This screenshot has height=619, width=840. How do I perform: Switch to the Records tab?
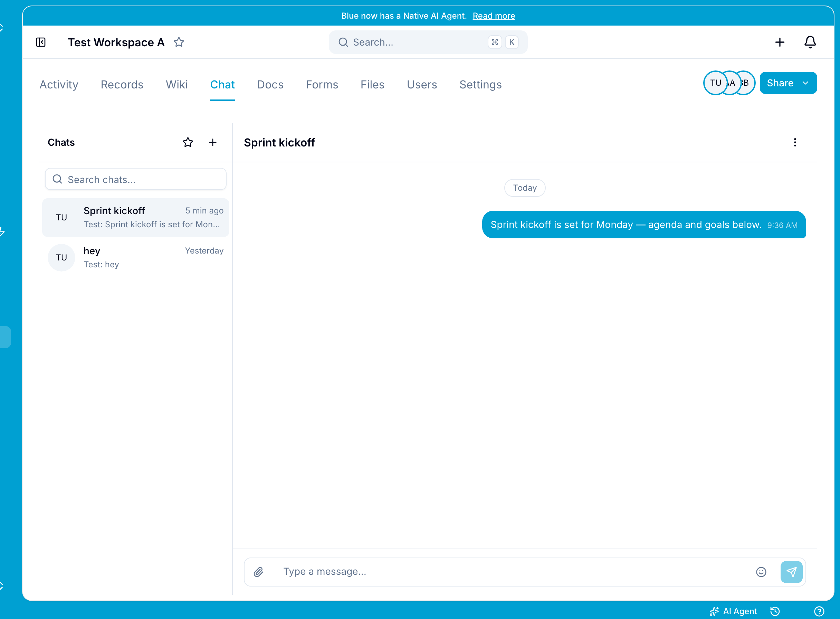(x=122, y=85)
